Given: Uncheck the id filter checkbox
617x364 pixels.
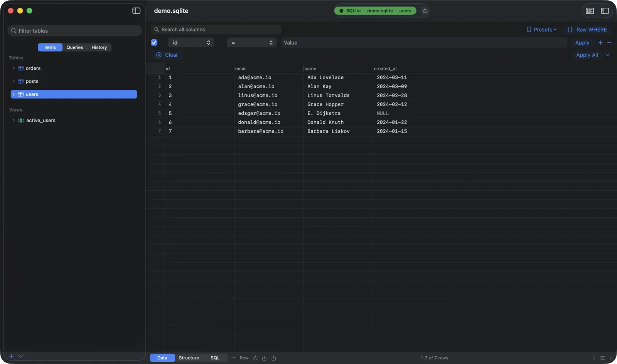Looking at the screenshot, I should click(154, 43).
